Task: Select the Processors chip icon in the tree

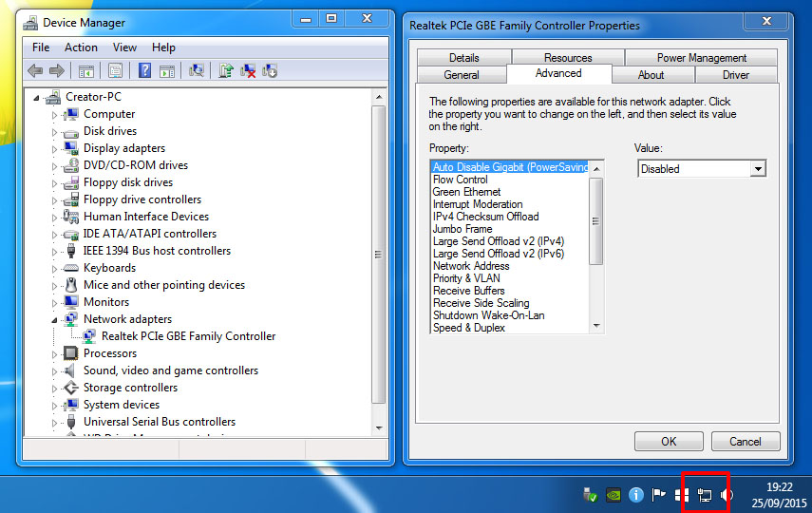Action: (71, 353)
